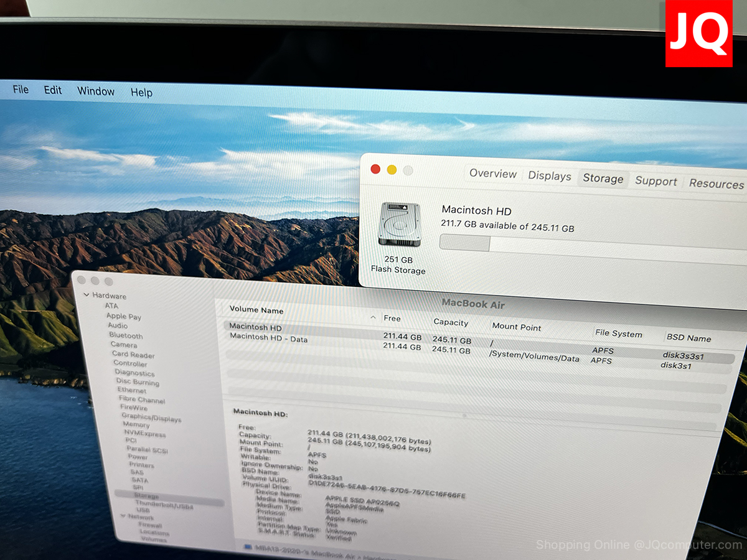747x560 pixels.
Task: Switch to the Overview tab
Action: point(493,174)
